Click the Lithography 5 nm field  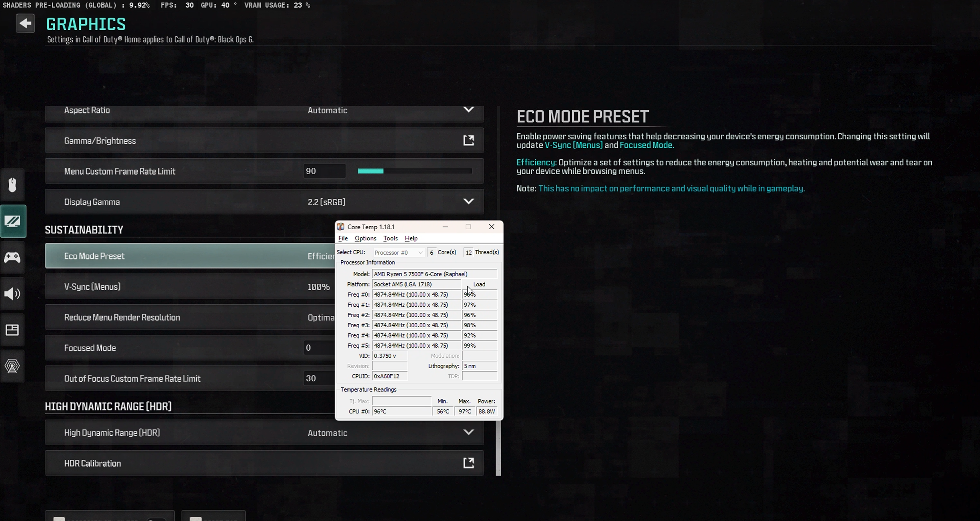479,366
